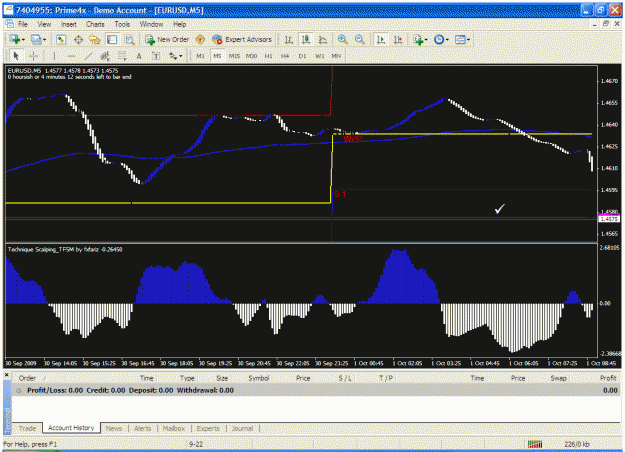This screenshot has width=625, height=452.
Task: Open the arrows objects dropdown
Action: (x=175, y=56)
